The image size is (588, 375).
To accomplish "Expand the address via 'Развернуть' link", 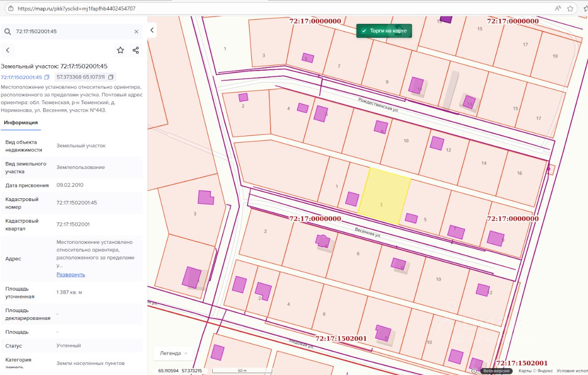I will (x=71, y=274).
